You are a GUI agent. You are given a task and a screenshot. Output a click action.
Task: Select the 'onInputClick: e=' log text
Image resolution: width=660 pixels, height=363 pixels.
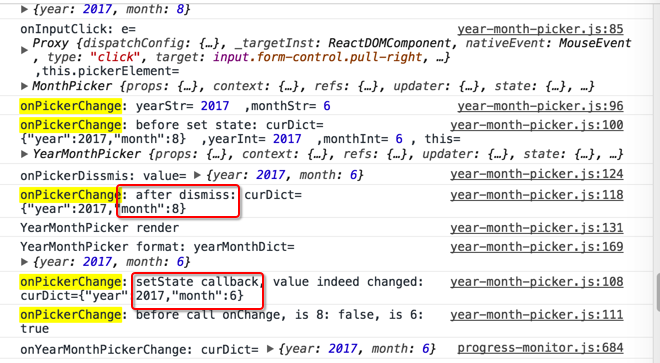[x=78, y=29]
